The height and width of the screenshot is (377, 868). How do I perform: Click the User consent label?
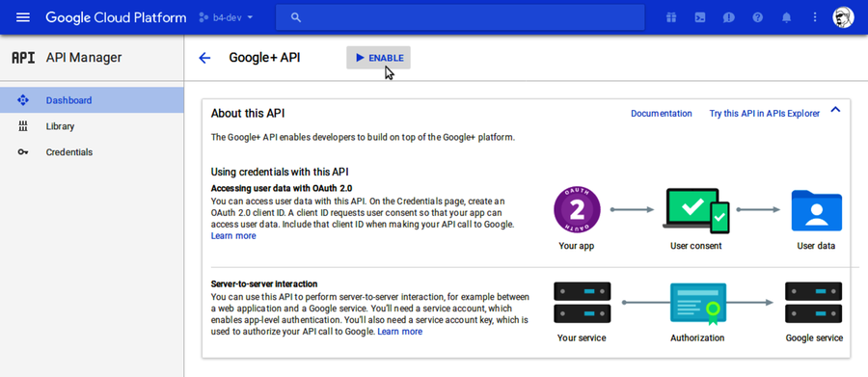pyautogui.click(x=695, y=246)
